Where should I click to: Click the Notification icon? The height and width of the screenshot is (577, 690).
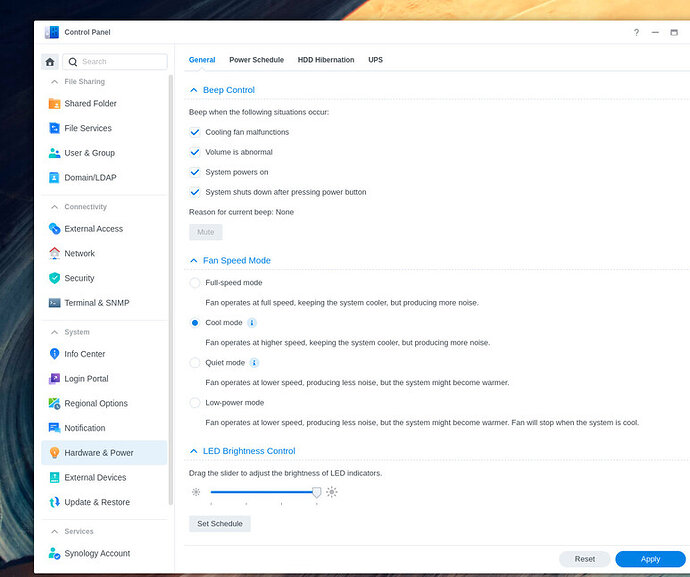pos(54,428)
